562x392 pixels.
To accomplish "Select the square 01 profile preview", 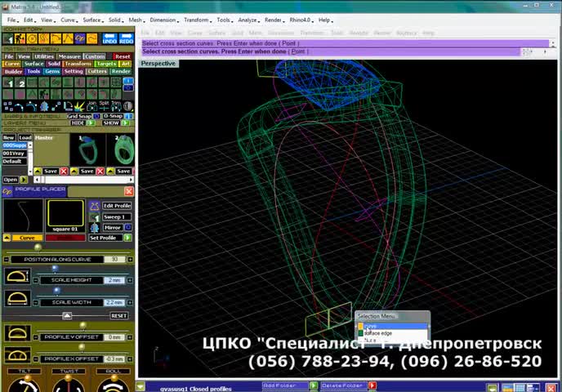I will click(65, 213).
